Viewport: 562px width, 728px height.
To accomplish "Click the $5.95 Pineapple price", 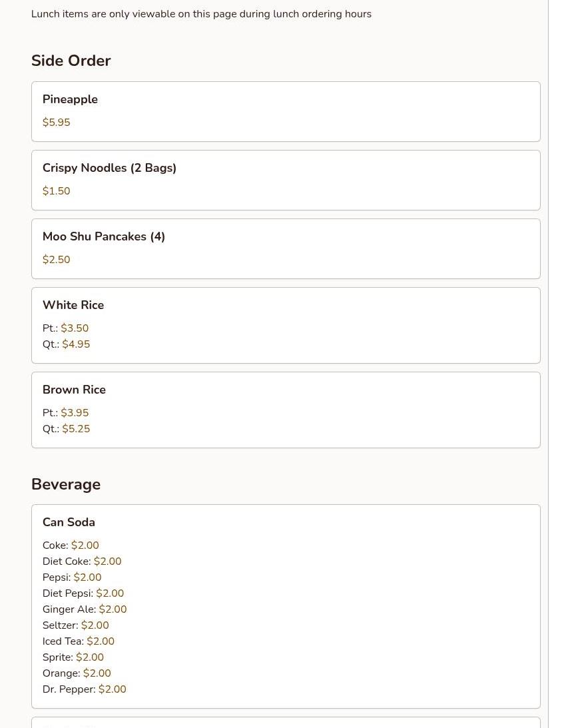I will 56,123.
